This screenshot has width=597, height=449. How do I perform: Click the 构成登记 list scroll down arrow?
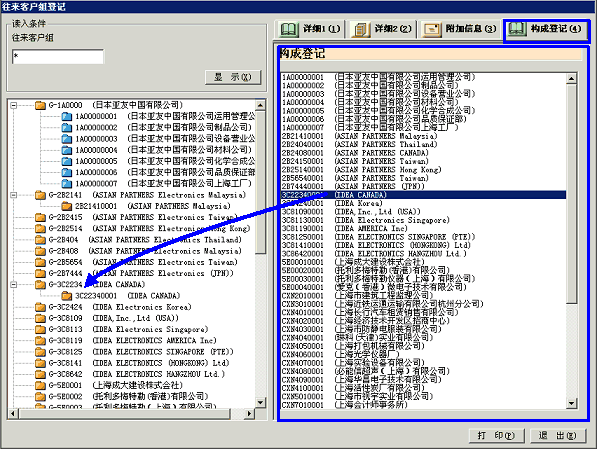tap(571, 403)
